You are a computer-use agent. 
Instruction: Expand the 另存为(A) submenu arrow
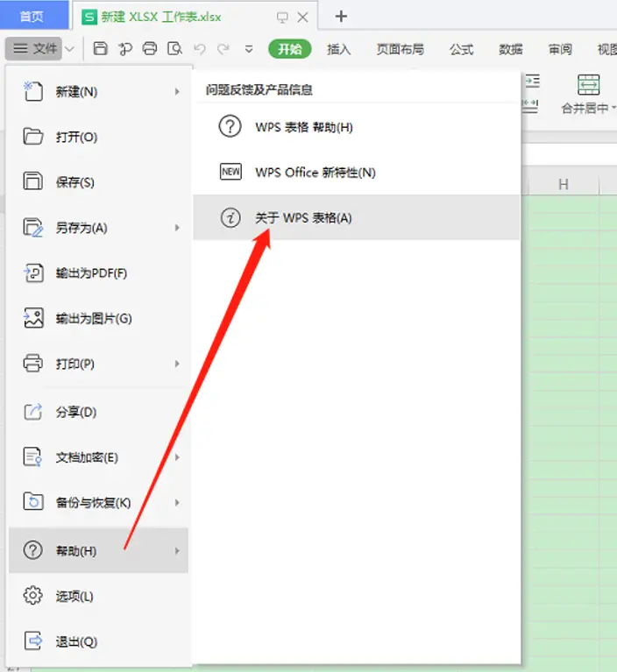(x=177, y=228)
